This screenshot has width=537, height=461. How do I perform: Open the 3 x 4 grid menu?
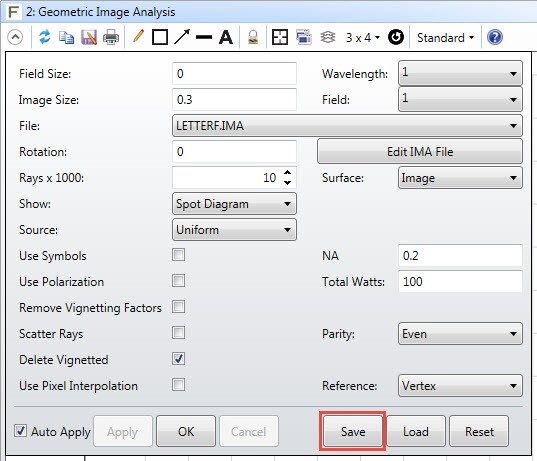362,37
